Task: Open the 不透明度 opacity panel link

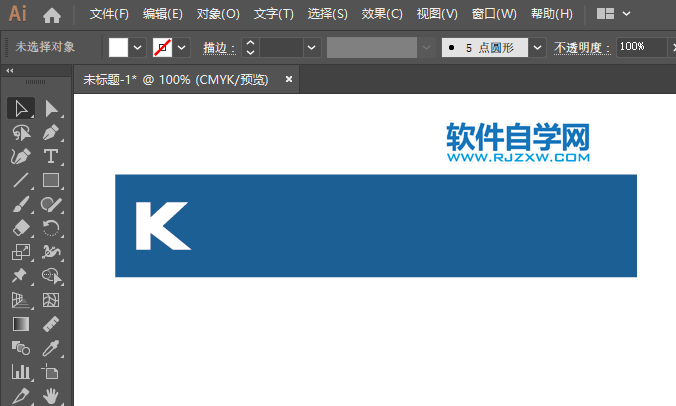Action: click(x=582, y=47)
